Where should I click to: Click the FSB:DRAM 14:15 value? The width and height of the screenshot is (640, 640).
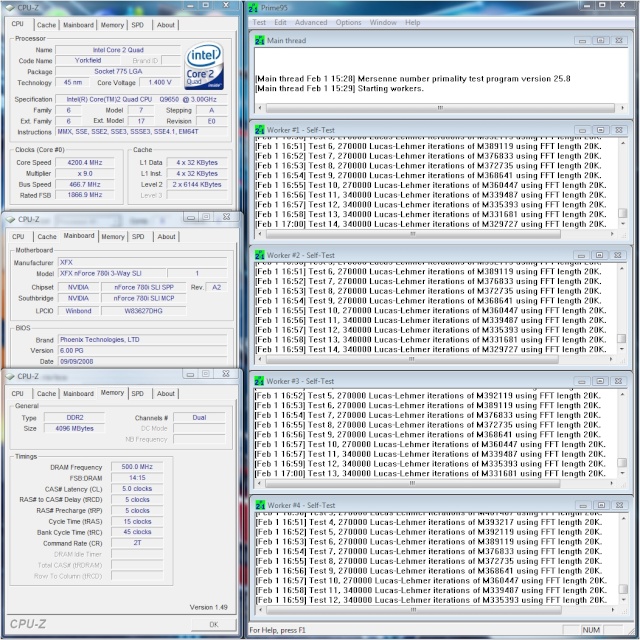(x=137, y=478)
